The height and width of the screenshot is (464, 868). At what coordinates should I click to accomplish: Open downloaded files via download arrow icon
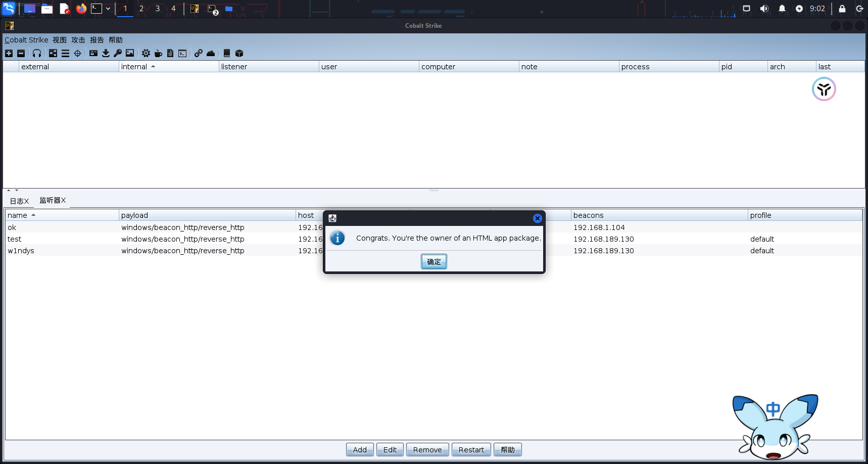(106, 53)
